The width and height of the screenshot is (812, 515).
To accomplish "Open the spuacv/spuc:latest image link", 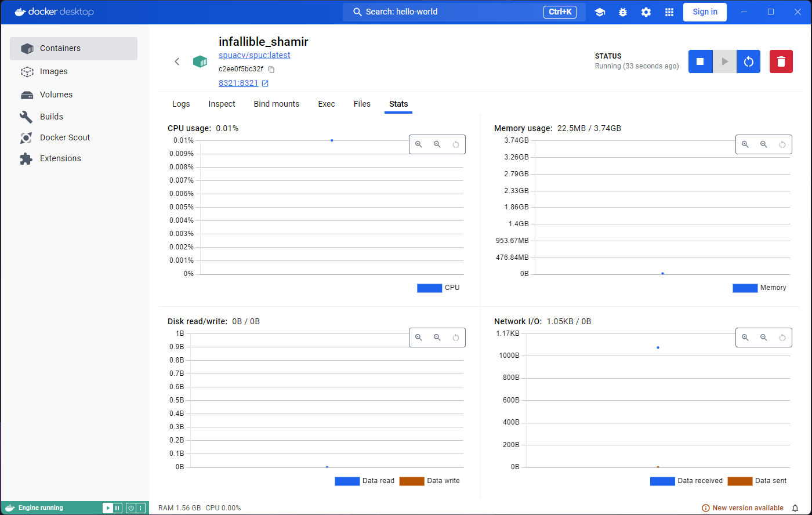I will pos(255,55).
